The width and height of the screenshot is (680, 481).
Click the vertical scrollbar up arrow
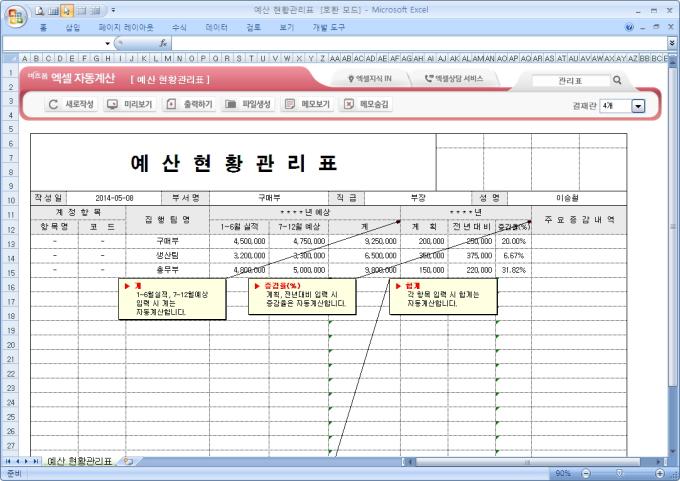click(673, 63)
